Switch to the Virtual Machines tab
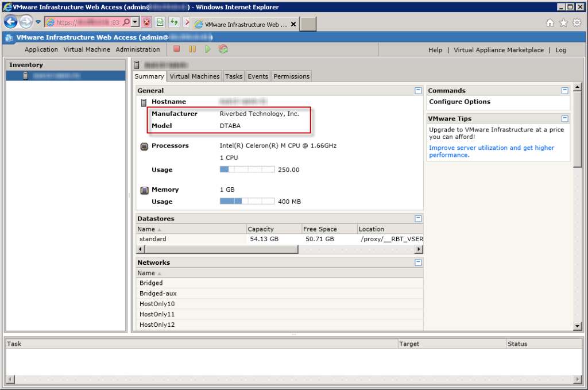588x390 pixels. tap(195, 76)
